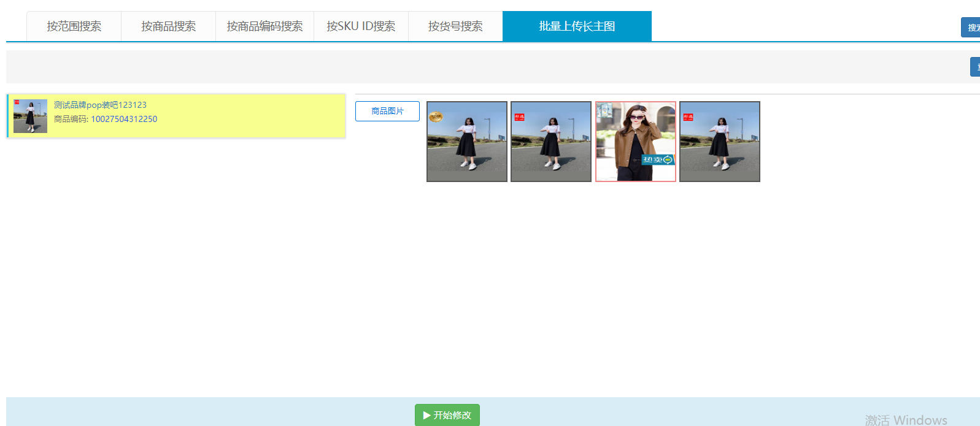This screenshot has height=426, width=980.
Task: Open the 按货号搜索 tab
Action: pyautogui.click(x=455, y=26)
